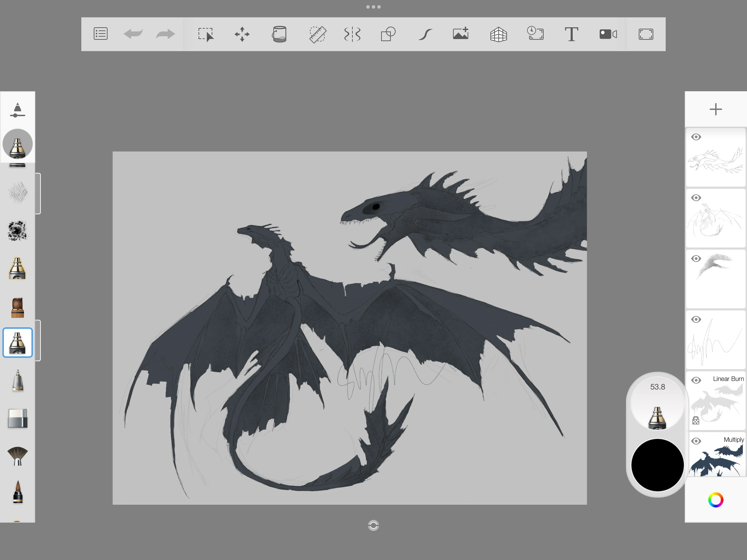Expand the three-dot handle at top

[373, 7]
